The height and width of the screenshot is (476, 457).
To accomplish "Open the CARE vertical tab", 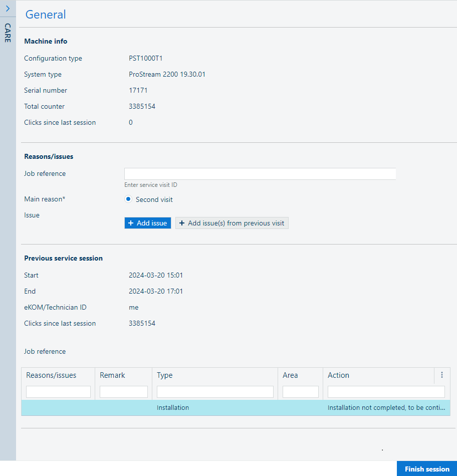I will pyautogui.click(x=8, y=33).
